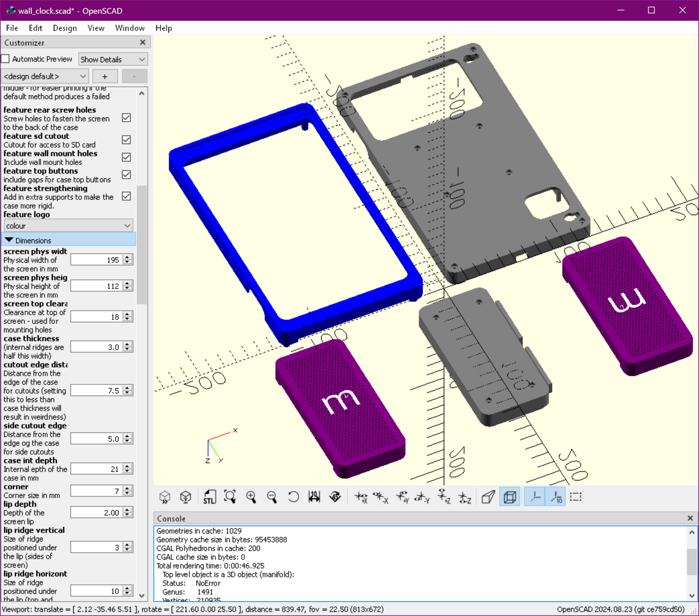Disable feature wall mount holes
The width and height of the screenshot is (699, 616).
click(x=126, y=157)
